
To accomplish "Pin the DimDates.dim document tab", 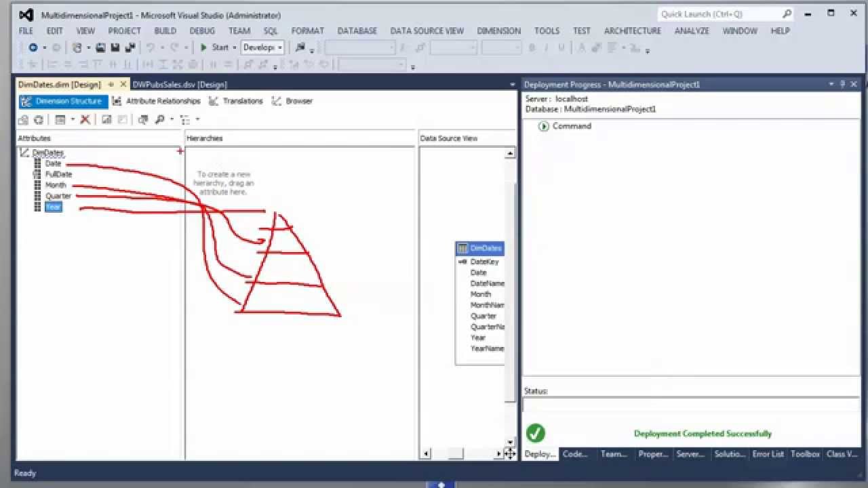I will [x=111, y=85].
